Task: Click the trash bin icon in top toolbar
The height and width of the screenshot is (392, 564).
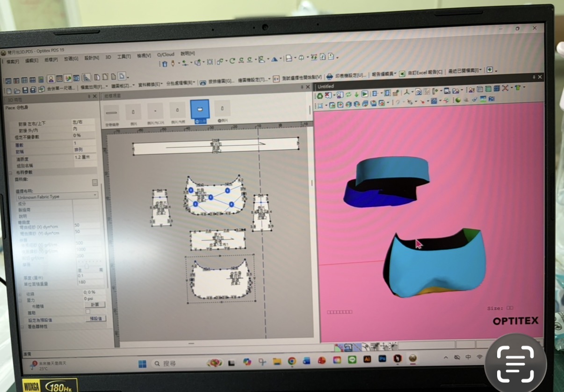Action: (165, 63)
